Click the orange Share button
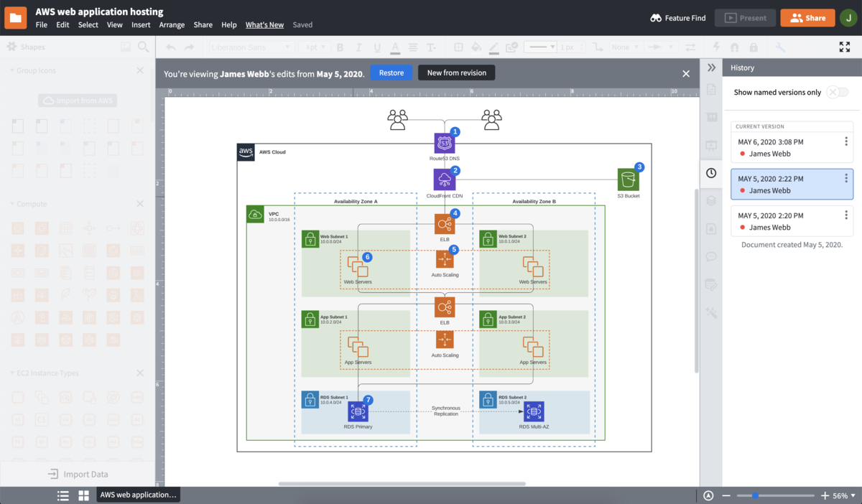This screenshot has height=504, width=862. click(807, 18)
